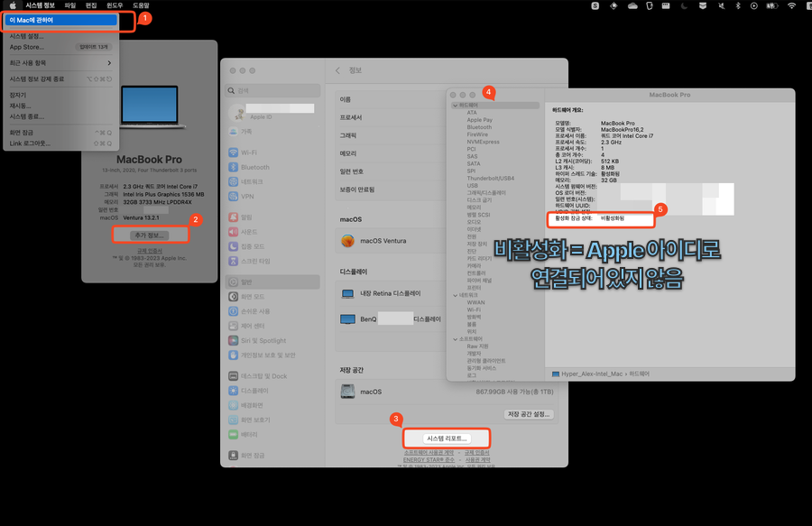This screenshot has width=812, height=526.
Task: Open '소프트웨어 사용권 계약' link
Action: tap(429, 453)
